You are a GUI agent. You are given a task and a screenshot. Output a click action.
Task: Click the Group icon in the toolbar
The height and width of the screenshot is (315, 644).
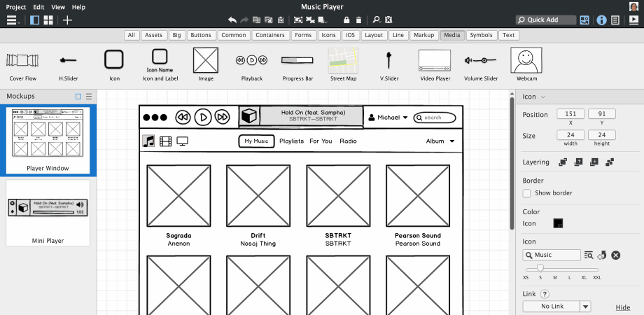click(x=298, y=20)
